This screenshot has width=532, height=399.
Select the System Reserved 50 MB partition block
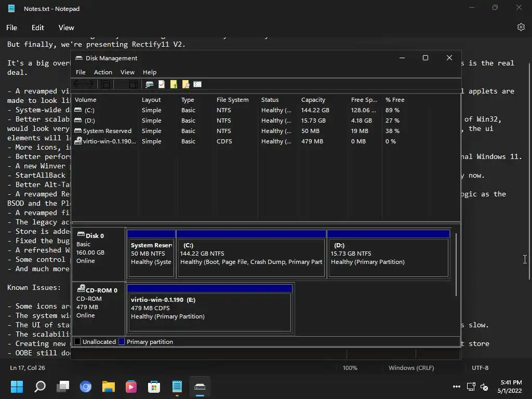tap(151, 254)
